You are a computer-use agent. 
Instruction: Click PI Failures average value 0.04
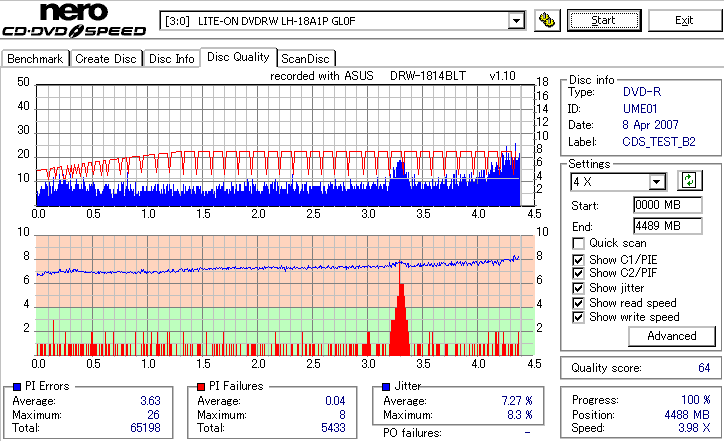(335, 401)
